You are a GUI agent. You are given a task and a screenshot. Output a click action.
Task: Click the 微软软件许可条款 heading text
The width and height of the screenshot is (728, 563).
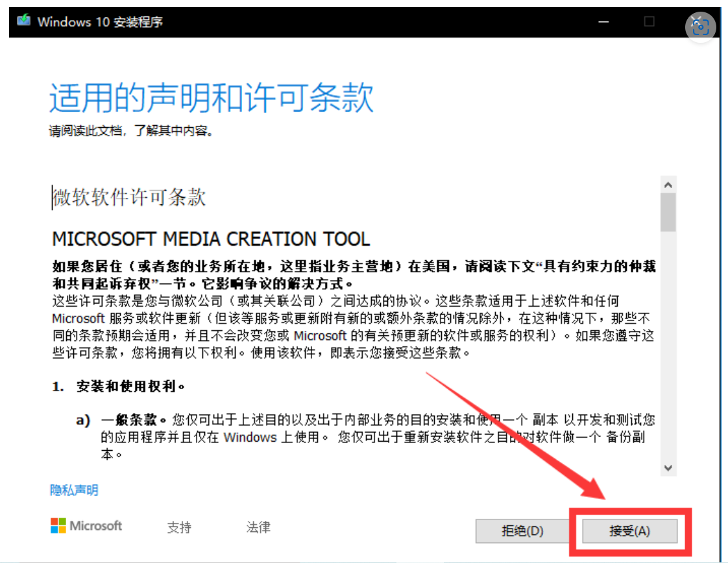coord(129,197)
